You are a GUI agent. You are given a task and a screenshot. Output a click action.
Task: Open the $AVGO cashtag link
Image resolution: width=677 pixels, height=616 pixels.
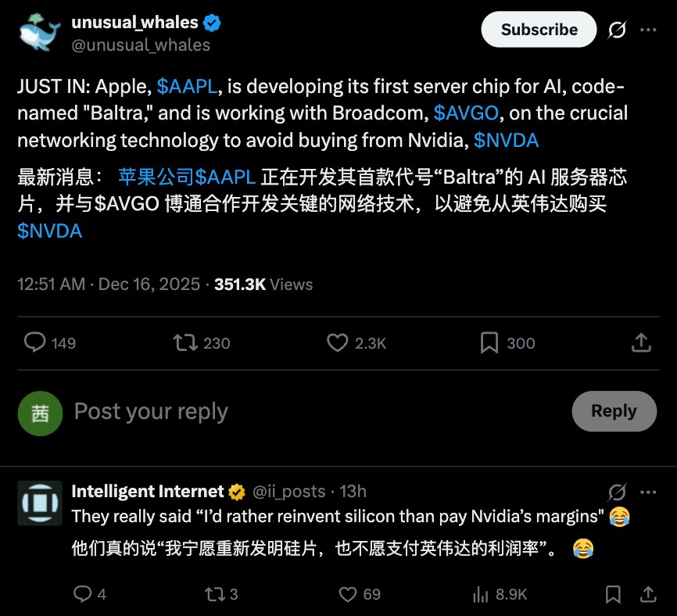tap(466, 113)
